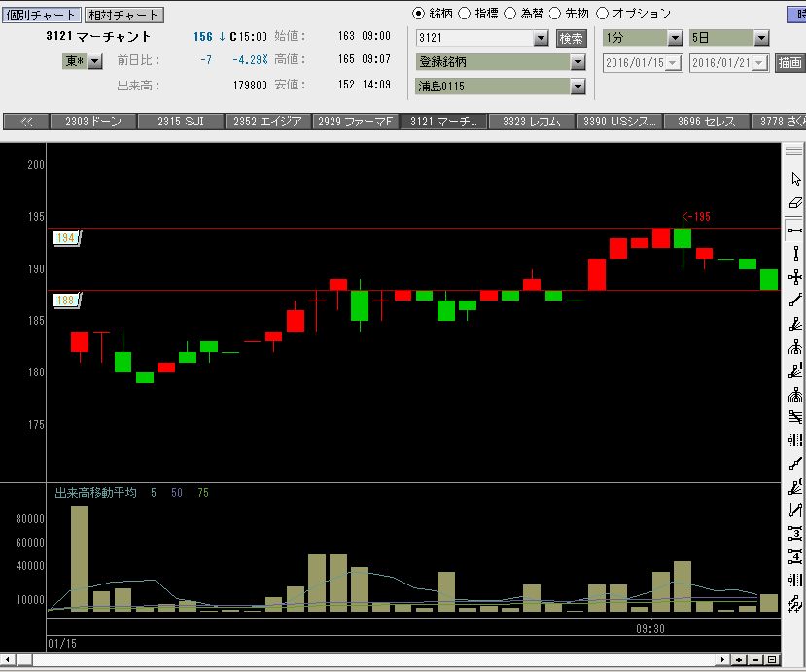Select the 先物 radio button
This screenshot has width=806, height=672.
(x=554, y=14)
